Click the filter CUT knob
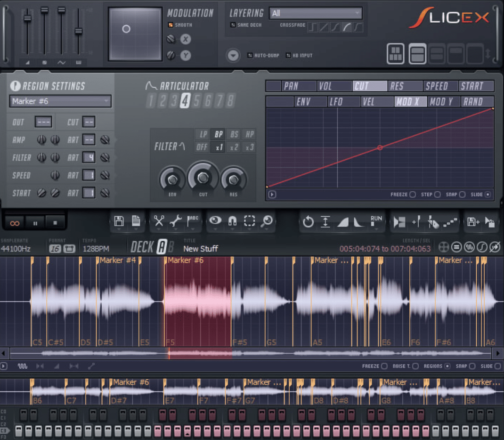The width and height of the screenshot is (504, 440). click(203, 178)
